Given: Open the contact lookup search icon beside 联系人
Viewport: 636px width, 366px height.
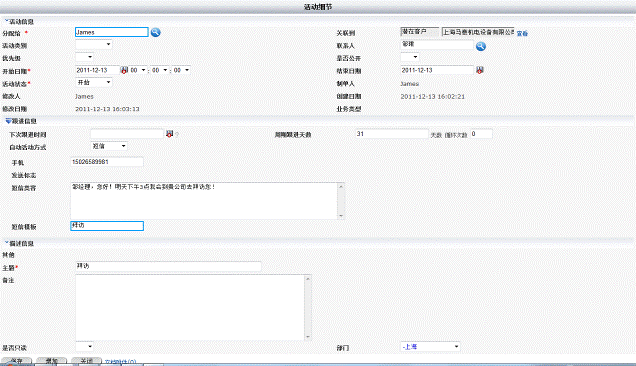Looking at the screenshot, I should coord(481,46).
